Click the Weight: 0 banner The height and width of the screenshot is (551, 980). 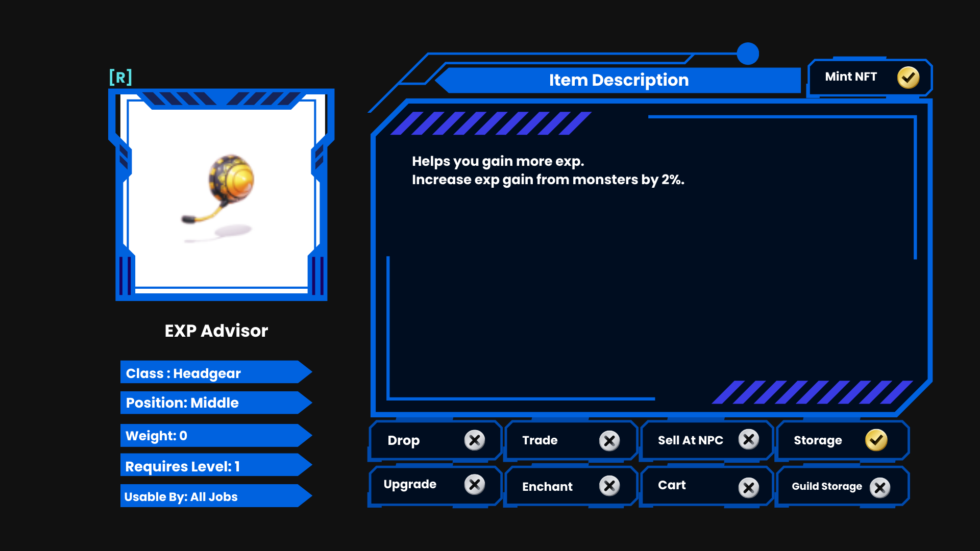tap(216, 435)
